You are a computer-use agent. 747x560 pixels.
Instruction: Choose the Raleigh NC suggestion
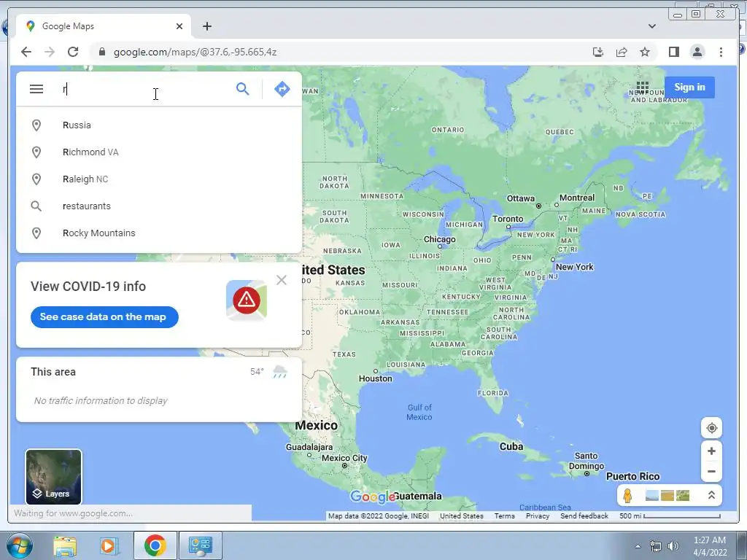point(158,179)
